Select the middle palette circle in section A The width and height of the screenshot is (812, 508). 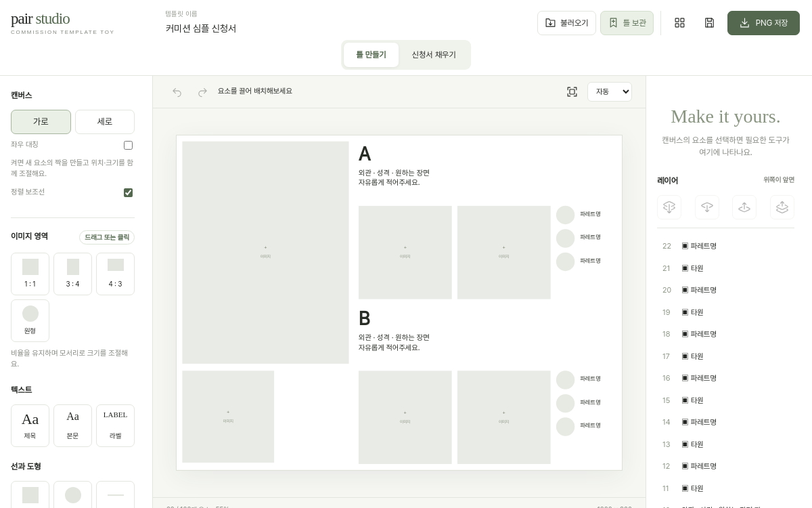[565, 238]
